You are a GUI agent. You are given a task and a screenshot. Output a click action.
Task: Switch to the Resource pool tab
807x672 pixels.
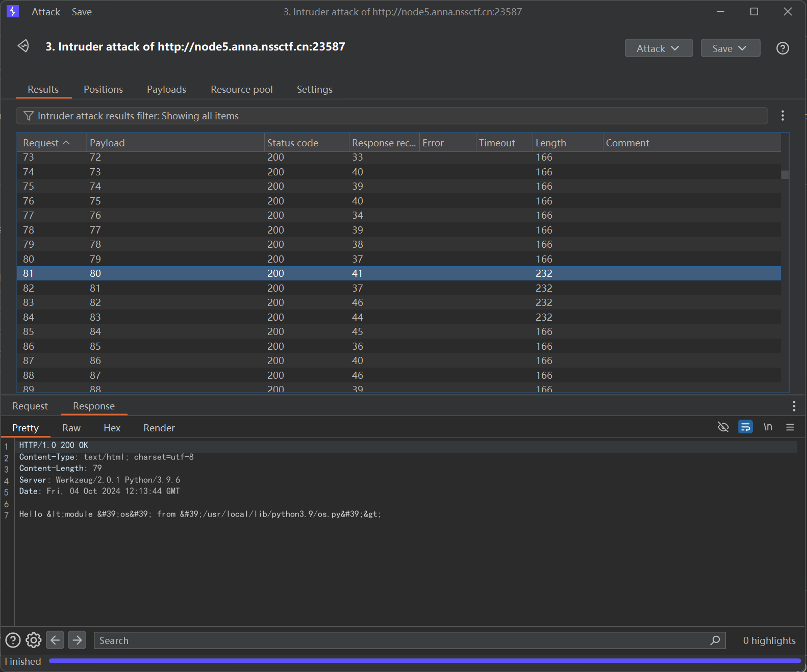(x=242, y=89)
